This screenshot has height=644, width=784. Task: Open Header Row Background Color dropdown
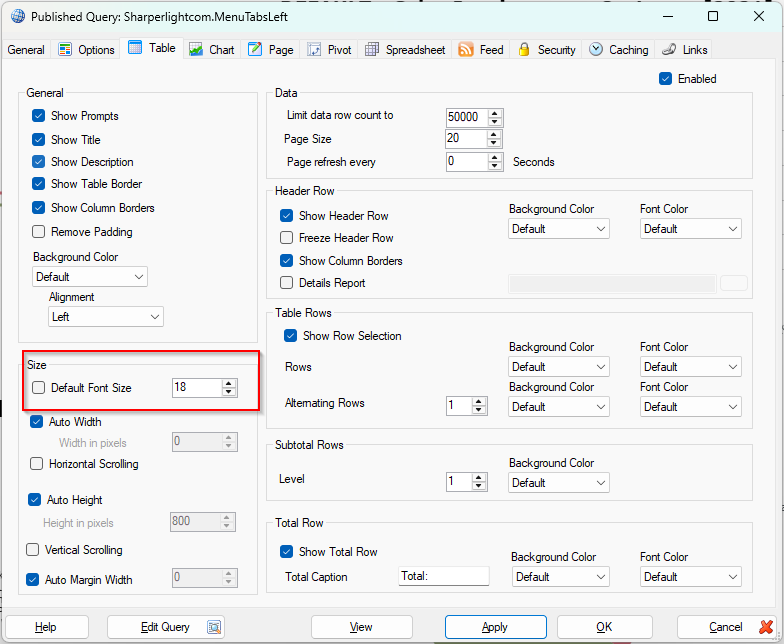pyautogui.click(x=559, y=229)
